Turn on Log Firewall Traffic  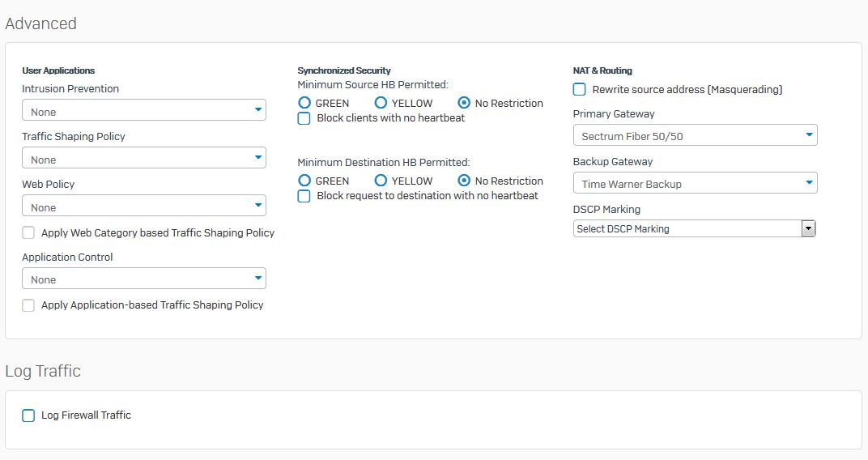click(28, 415)
